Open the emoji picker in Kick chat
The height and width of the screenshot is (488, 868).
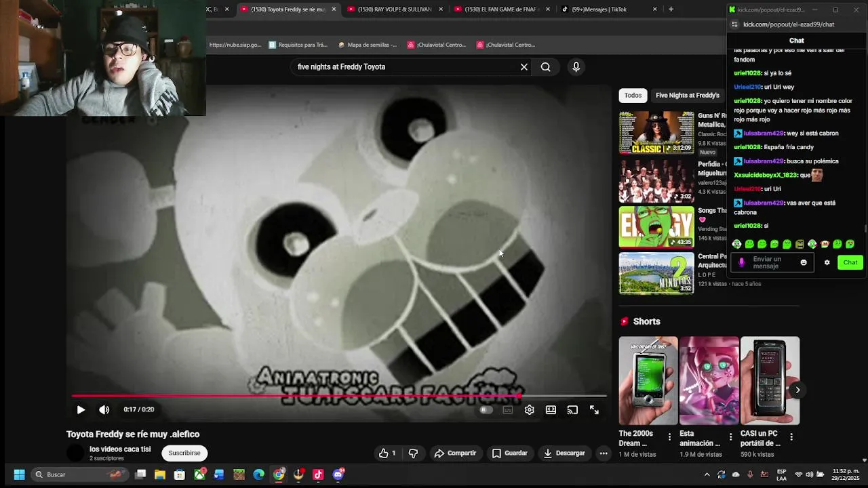[804, 263]
